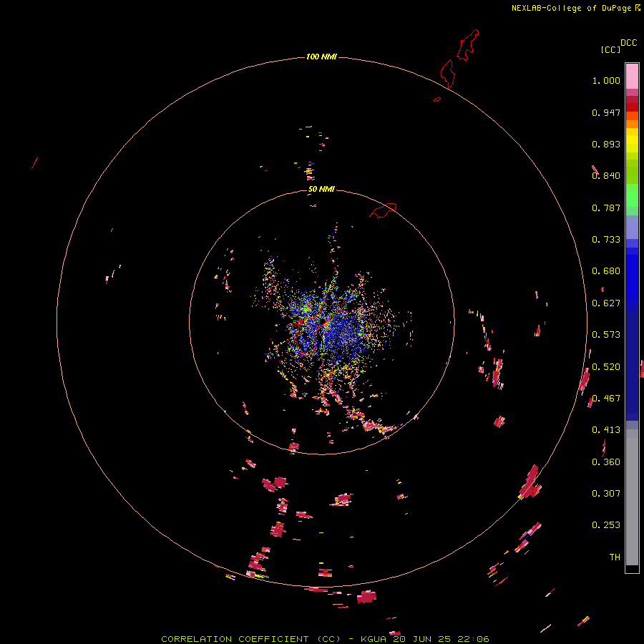Click the radar site at the range rings' center
The height and width of the screenshot is (644, 644).
pos(323,321)
